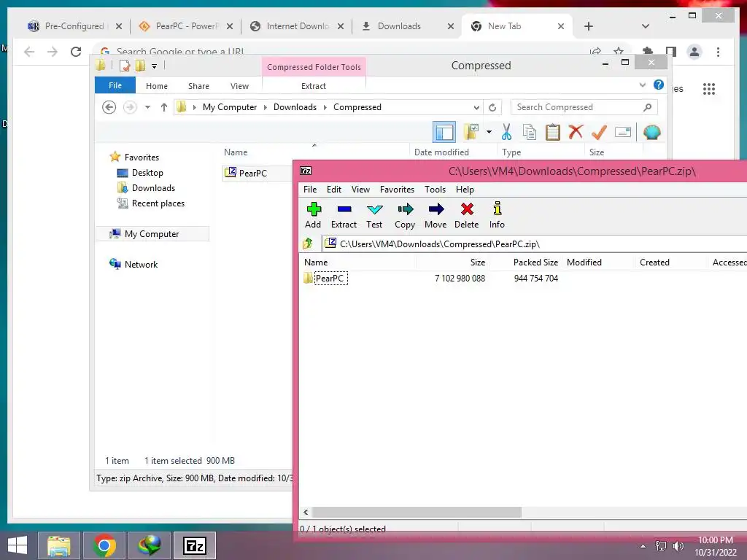
Task: Click the 7-Zip Info button
Action: pos(497,215)
